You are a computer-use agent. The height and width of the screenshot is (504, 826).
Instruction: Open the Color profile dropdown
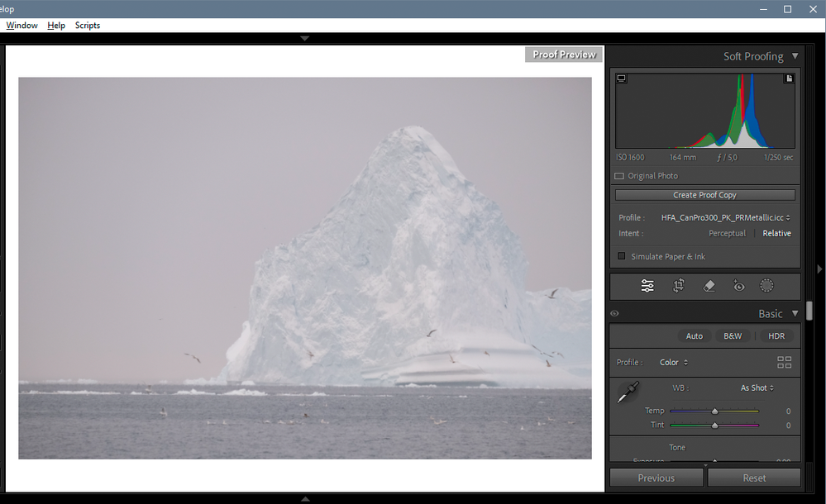point(674,363)
